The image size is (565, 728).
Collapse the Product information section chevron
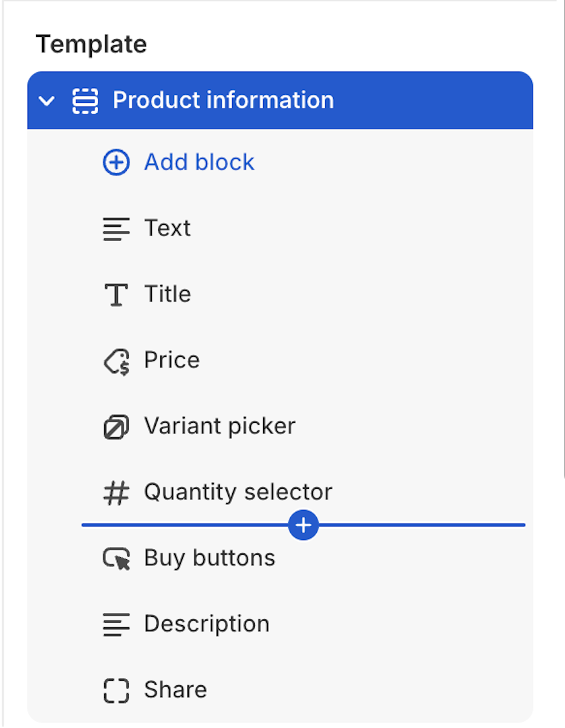tap(47, 101)
